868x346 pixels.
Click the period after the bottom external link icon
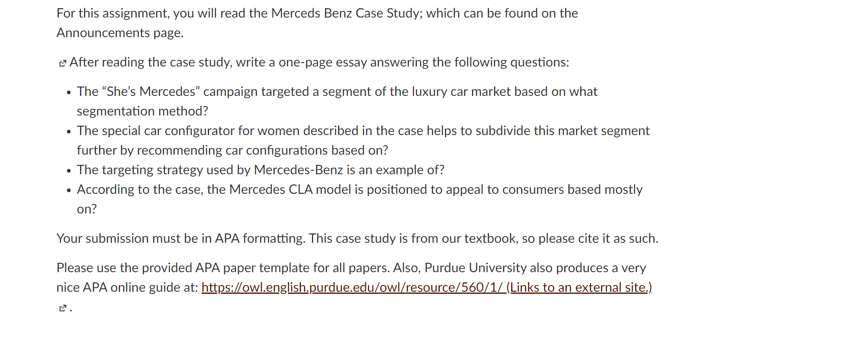71,311
